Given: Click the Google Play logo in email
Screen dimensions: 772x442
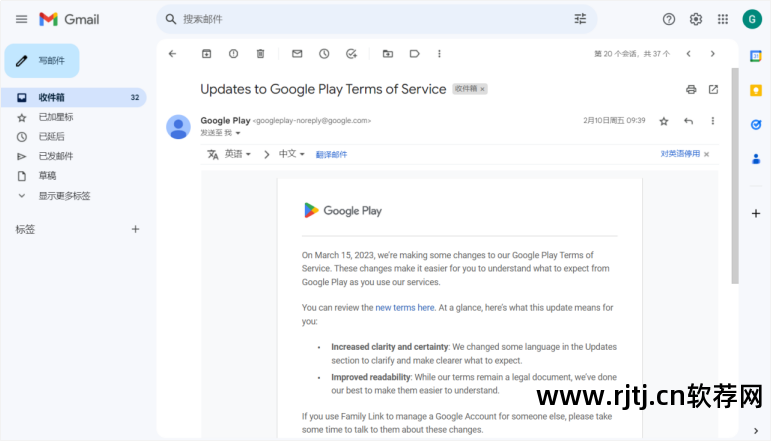Looking at the screenshot, I should pos(343,211).
